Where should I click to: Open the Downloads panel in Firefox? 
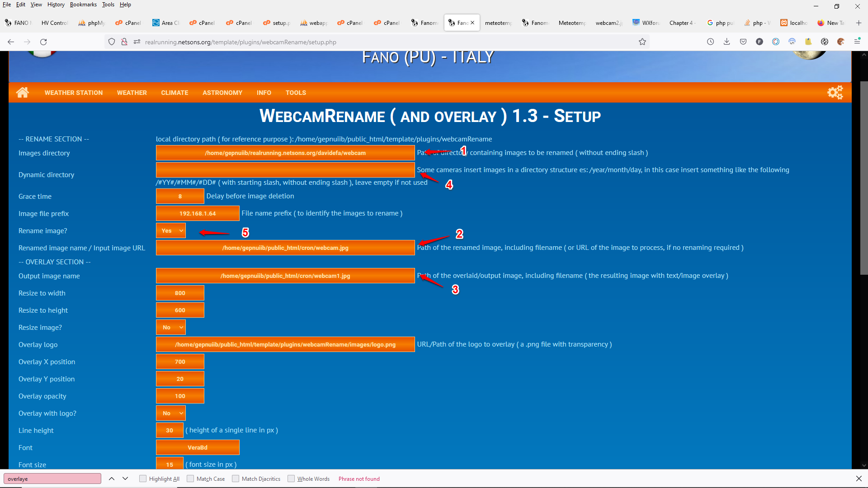point(726,42)
